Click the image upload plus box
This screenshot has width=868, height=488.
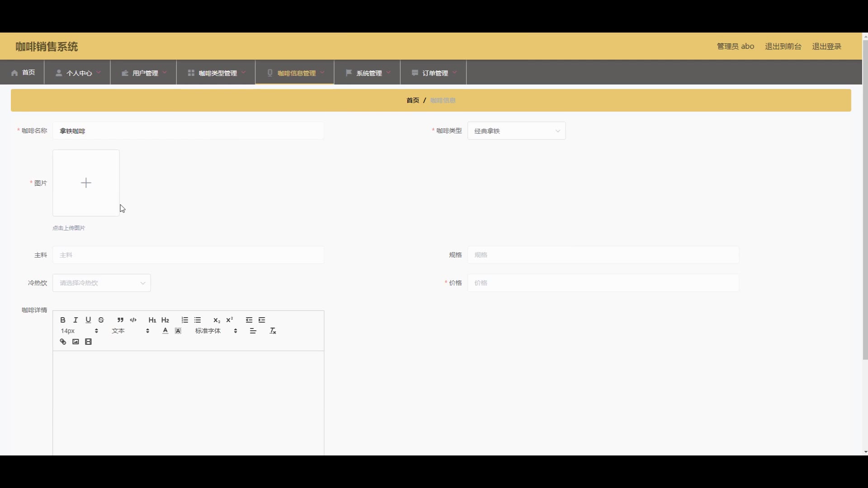click(x=86, y=183)
